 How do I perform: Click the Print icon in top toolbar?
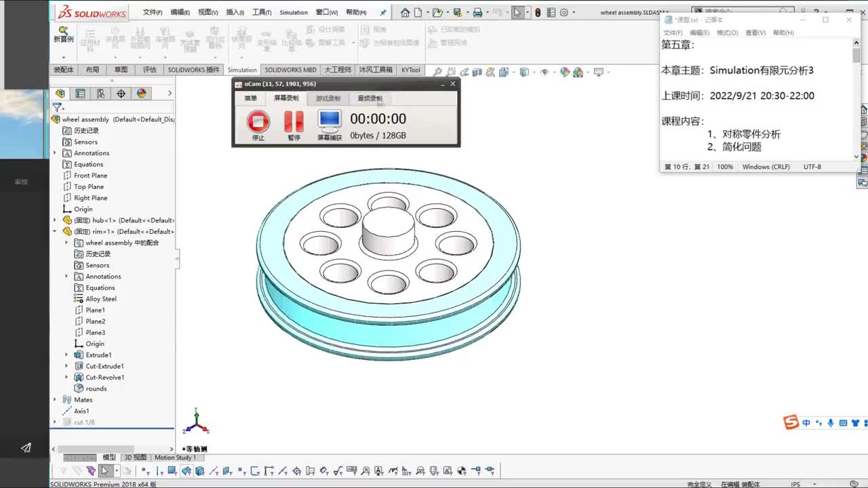[x=477, y=12]
